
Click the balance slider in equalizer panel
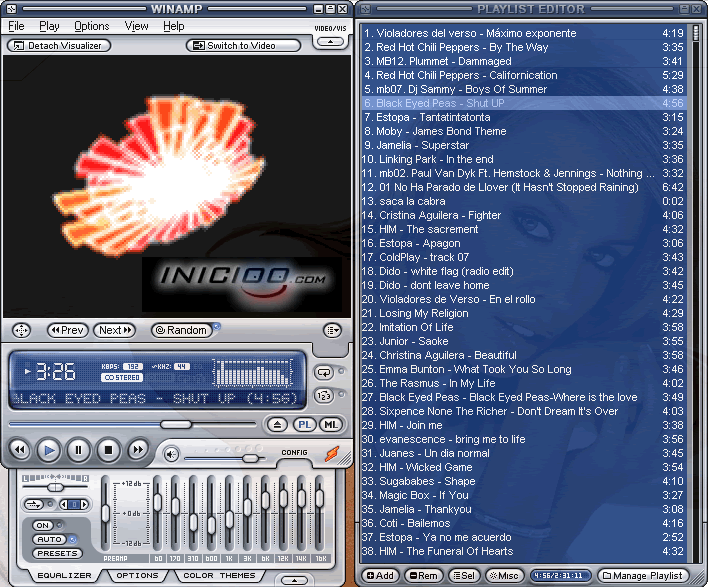(x=55, y=487)
